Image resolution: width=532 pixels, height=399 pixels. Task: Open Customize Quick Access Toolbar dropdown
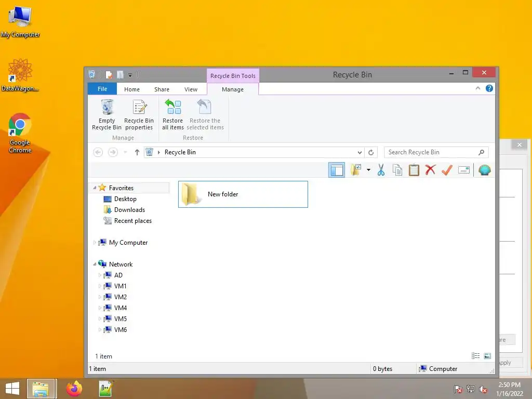(x=130, y=75)
